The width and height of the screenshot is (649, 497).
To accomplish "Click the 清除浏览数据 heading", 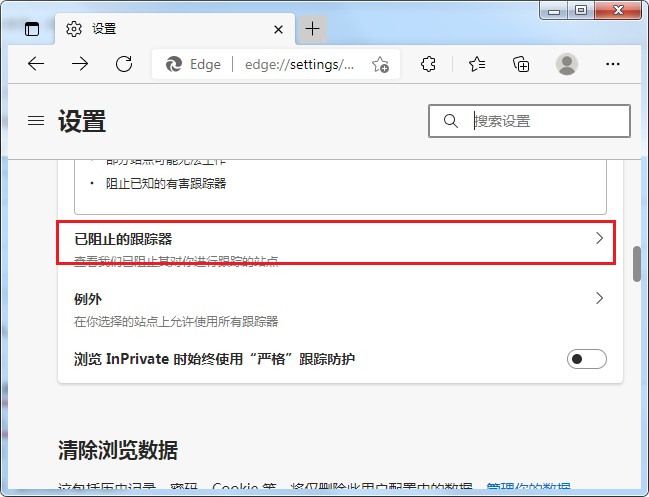I will tap(118, 450).
